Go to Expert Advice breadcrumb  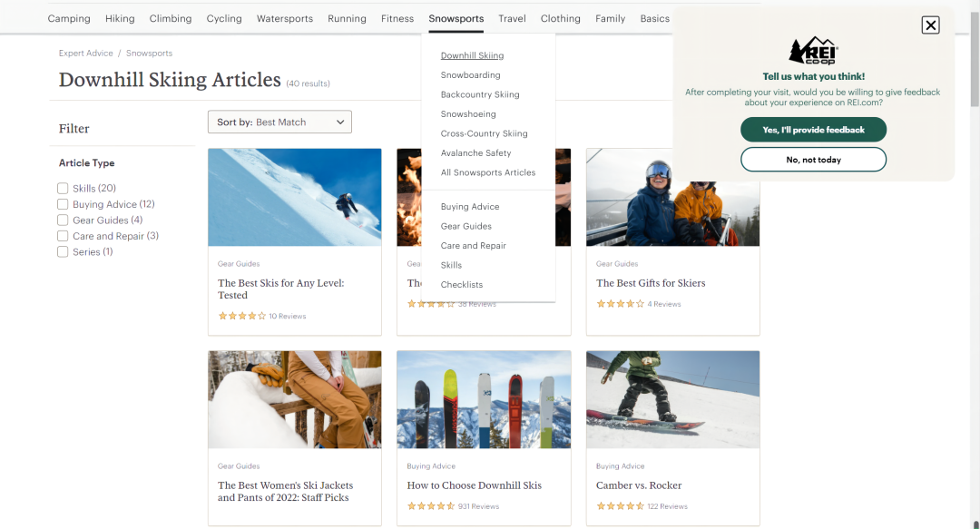pyautogui.click(x=85, y=54)
